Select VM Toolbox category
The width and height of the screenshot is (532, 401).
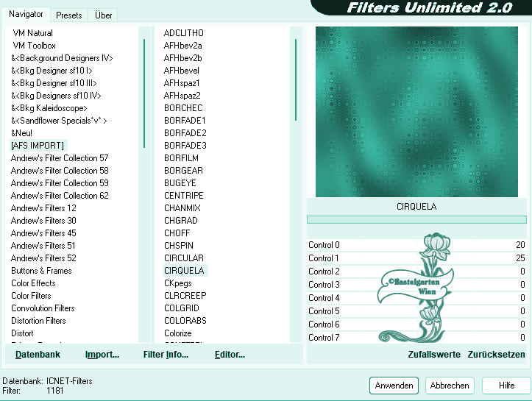pos(34,46)
